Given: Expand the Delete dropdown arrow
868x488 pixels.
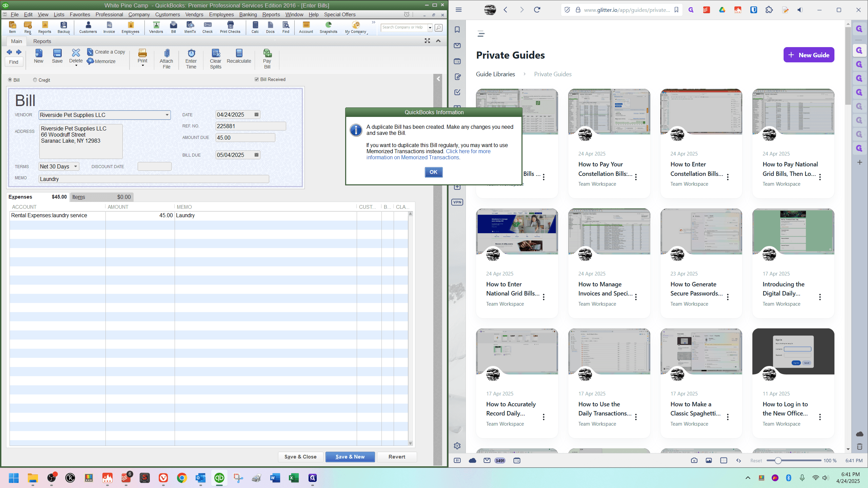Looking at the screenshot, I should click(x=76, y=65).
